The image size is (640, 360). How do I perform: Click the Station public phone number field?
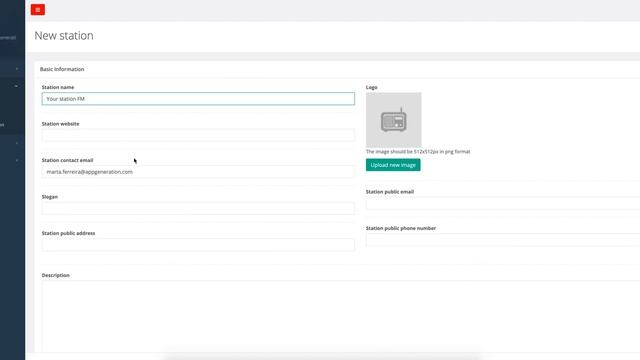503,240
